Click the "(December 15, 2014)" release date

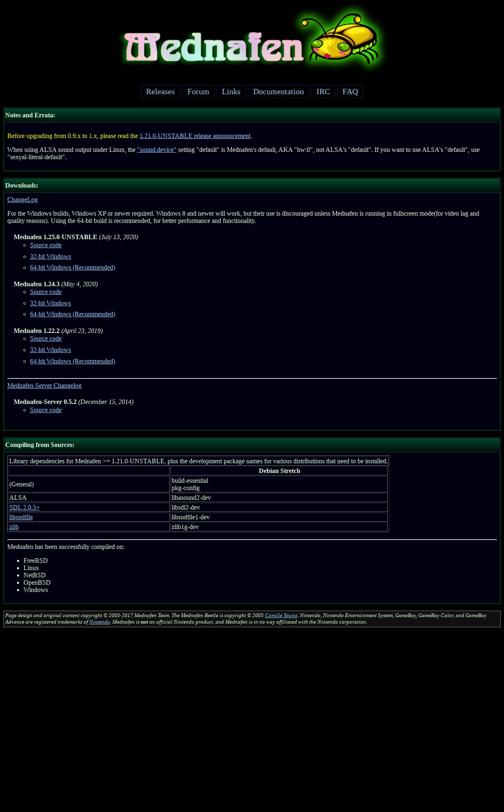click(x=106, y=402)
